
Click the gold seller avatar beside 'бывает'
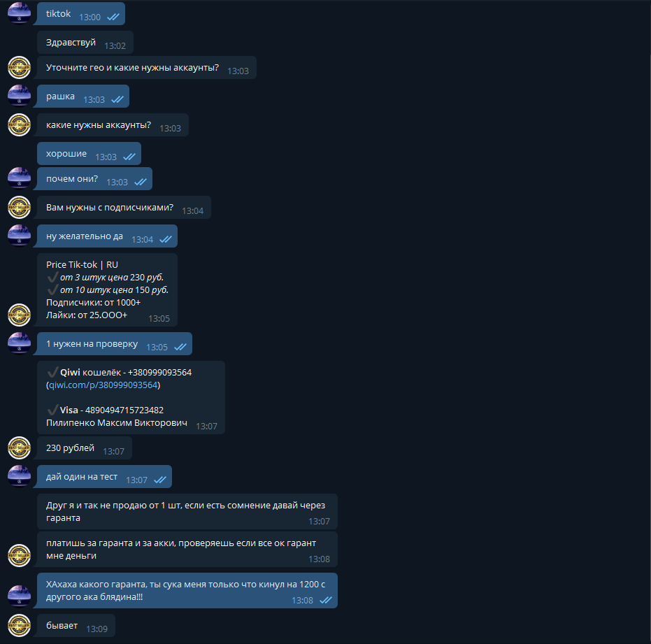click(x=19, y=625)
